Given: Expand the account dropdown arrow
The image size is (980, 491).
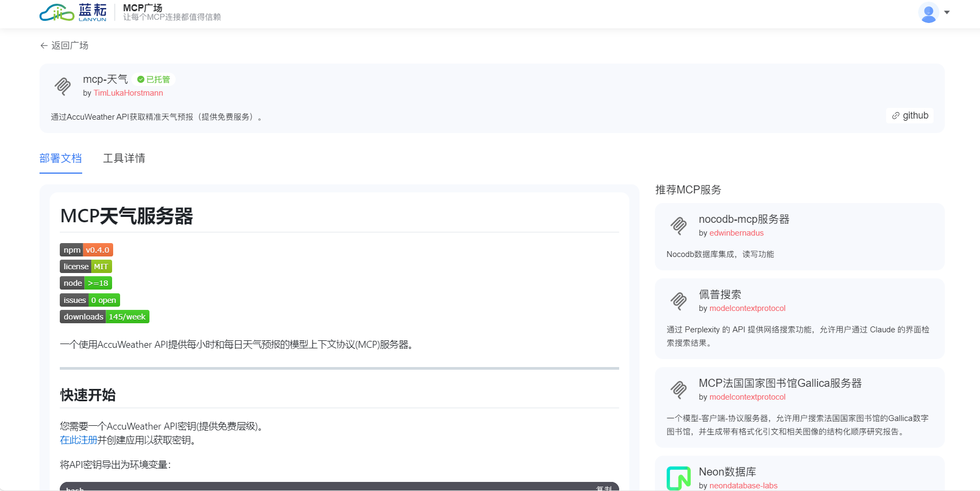Looking at the screenshot, I should coord(947,12).
